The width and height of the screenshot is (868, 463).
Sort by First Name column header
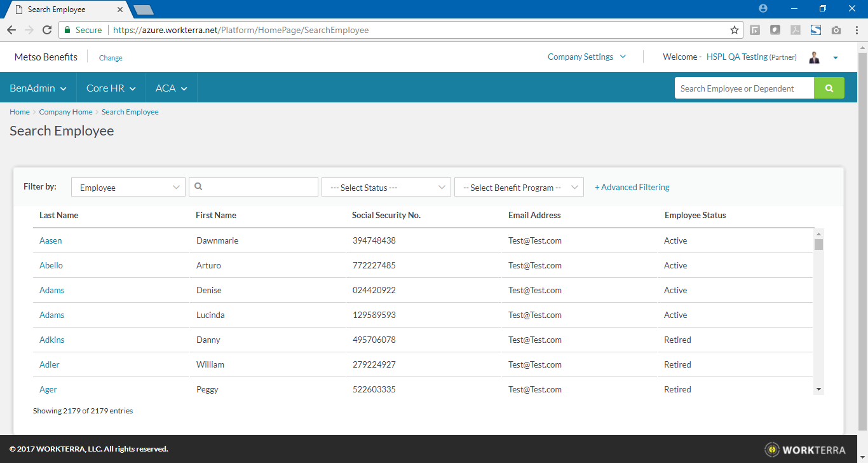click(216, 215)
